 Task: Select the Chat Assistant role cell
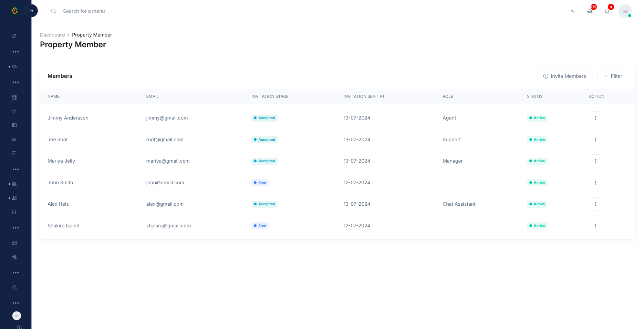(459, 204)
